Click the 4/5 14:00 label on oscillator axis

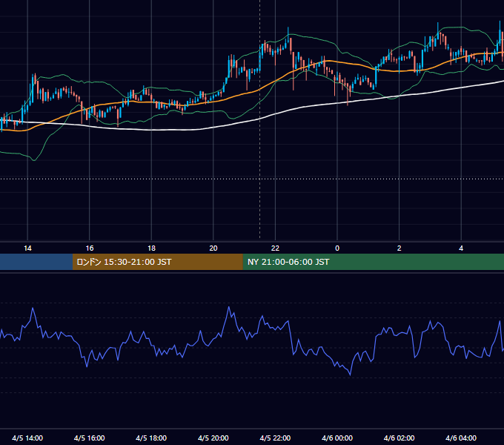(27, 438)
